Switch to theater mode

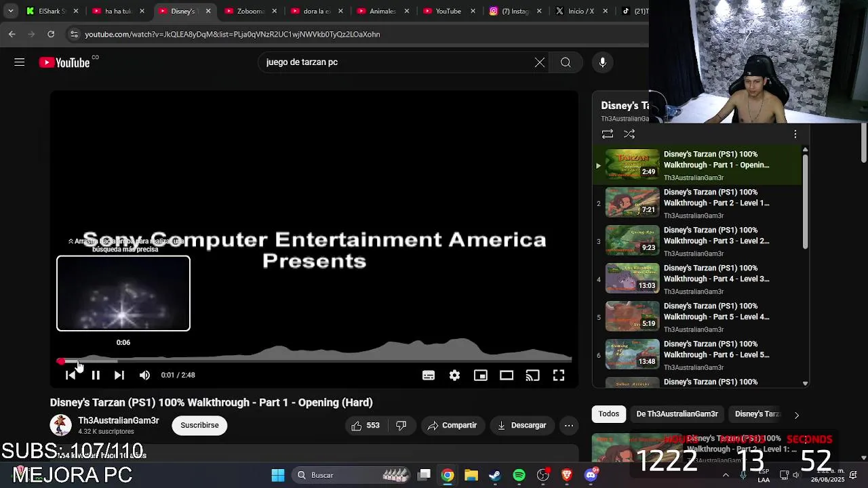click(x=507, y=375)
